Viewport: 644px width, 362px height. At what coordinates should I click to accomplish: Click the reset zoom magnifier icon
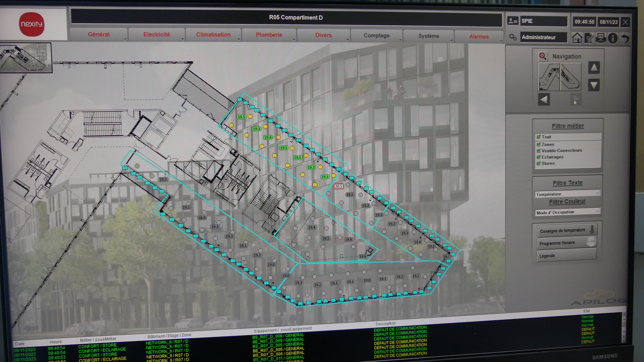pos(543,56)
